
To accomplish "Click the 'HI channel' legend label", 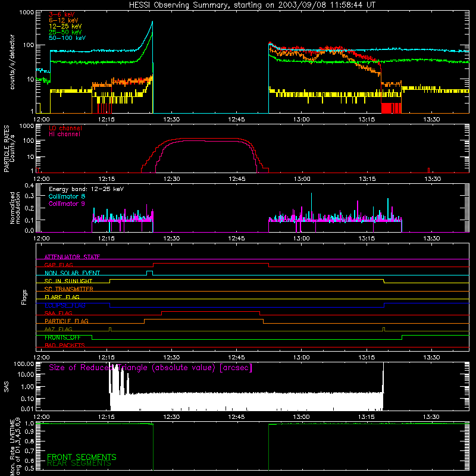I will coord(65,134).
